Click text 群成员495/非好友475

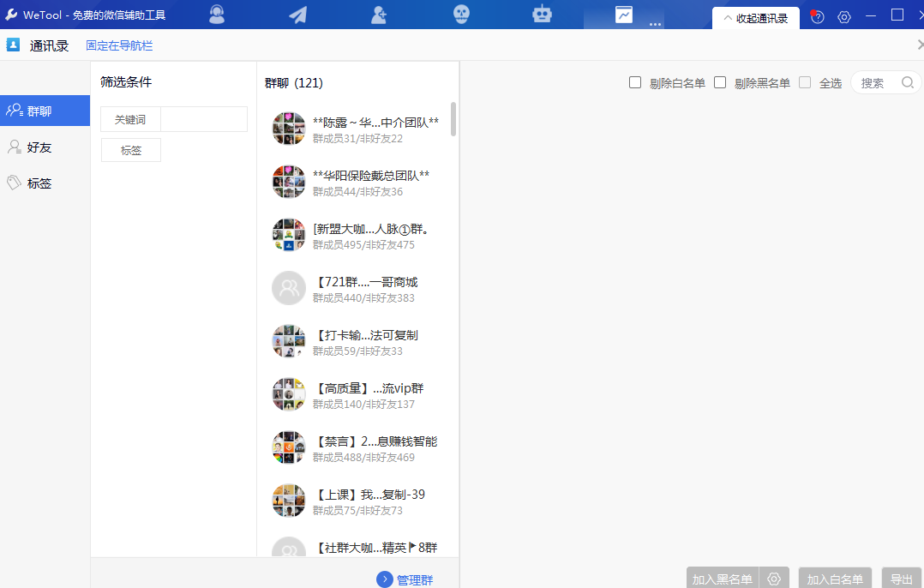(363, 244)
